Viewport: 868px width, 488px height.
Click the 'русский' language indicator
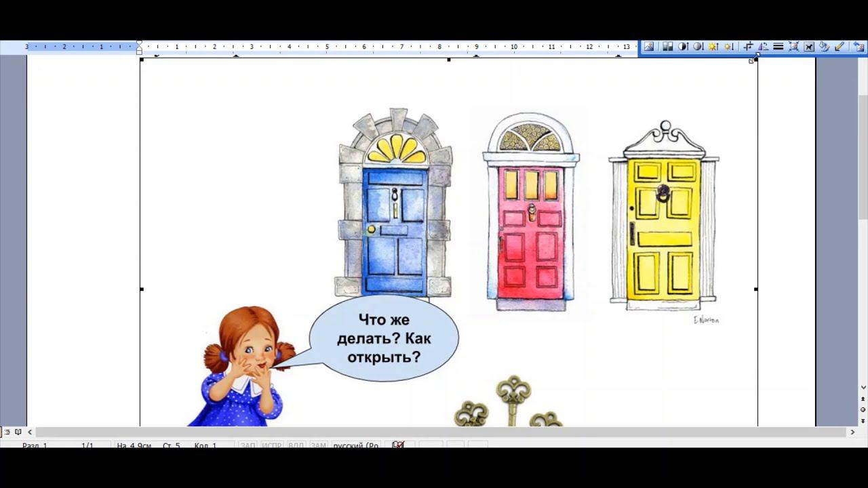(x=355, y=445)
